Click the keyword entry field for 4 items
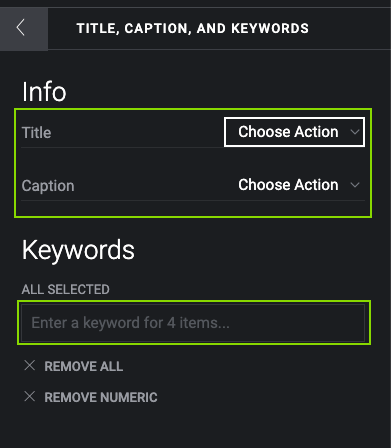This screenshot has width=391, height=448. pyautogui.click(x=193, y=323)
